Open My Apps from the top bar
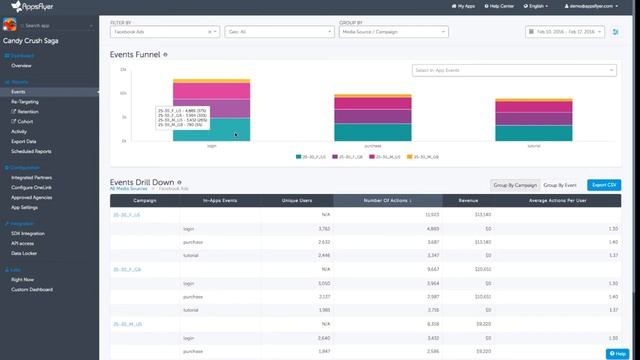The width and height of the screenshot is (640, 360). click(463, 6)
